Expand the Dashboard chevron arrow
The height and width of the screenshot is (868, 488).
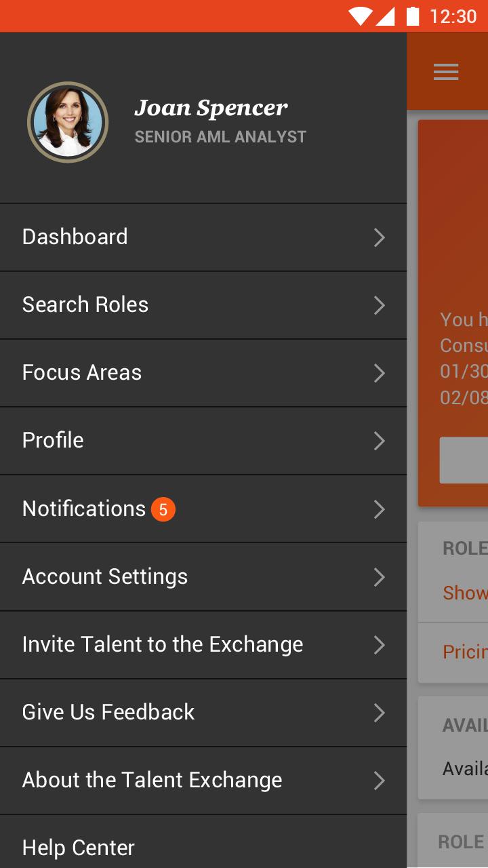[x=380, y=237]
